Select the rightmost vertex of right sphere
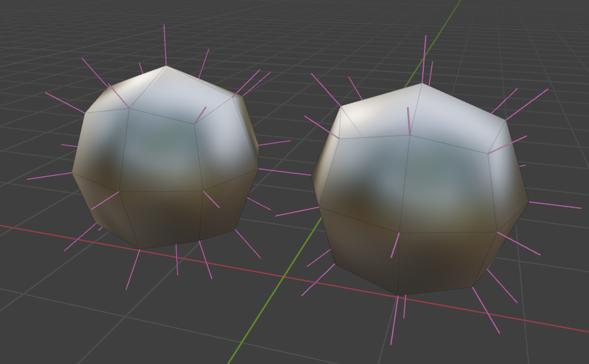This screenshot has width=589, height=364. point(529,202)
